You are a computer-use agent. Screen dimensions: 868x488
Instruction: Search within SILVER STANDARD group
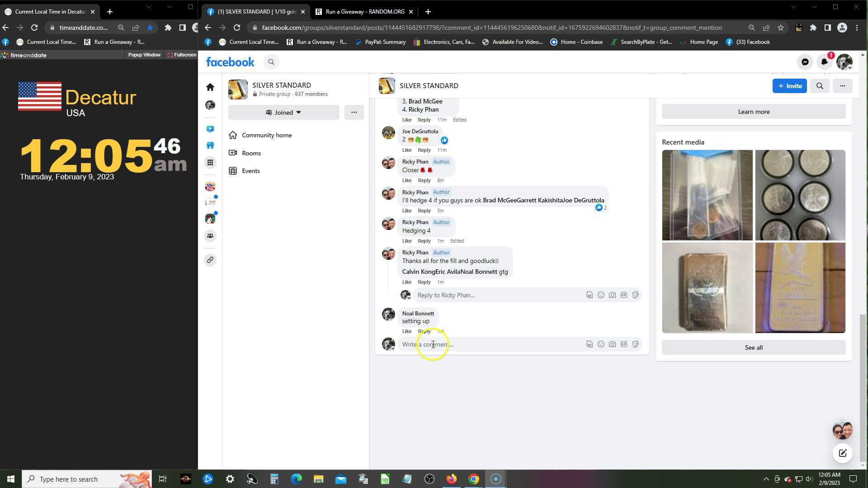point(819,86)
